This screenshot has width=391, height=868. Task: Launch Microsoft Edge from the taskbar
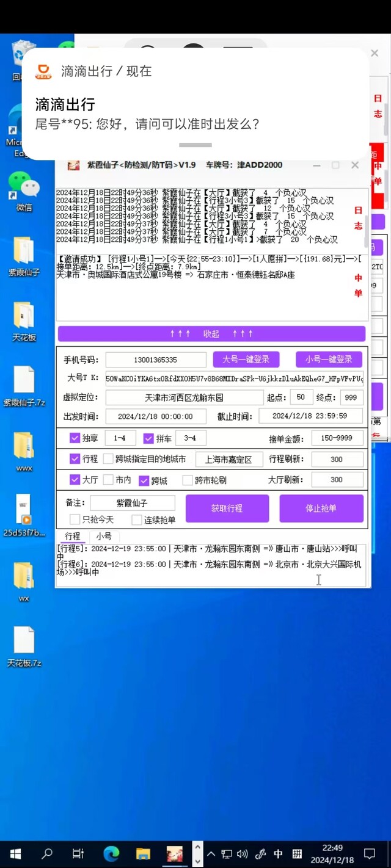coord(111,853)
